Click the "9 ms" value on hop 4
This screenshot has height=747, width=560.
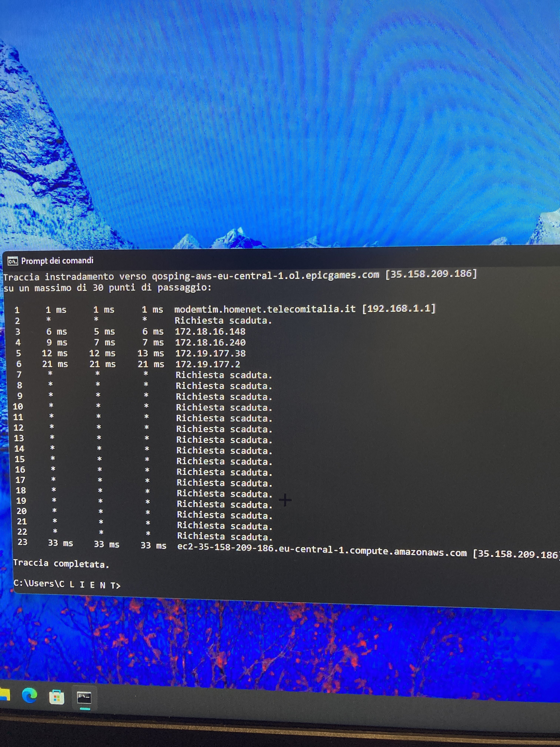pyautogui.click(x=57, y=342)
